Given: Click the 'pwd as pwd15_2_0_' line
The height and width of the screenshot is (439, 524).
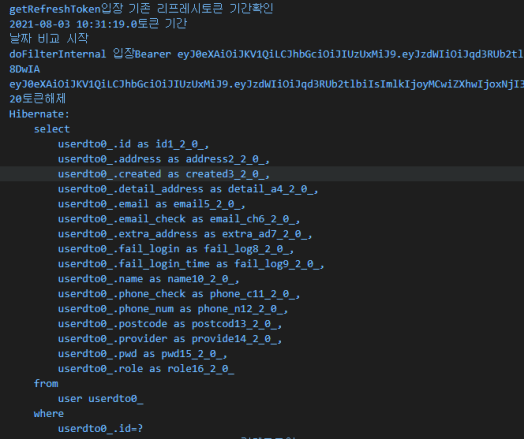Looking at the screenshot, I should pyautogui.click(x=142, y=354).
